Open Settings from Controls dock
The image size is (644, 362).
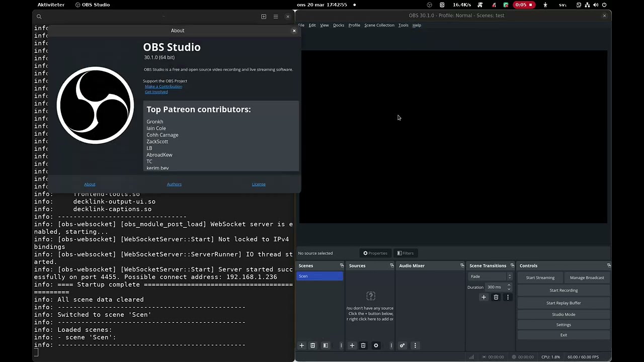(x=563, y=325)
